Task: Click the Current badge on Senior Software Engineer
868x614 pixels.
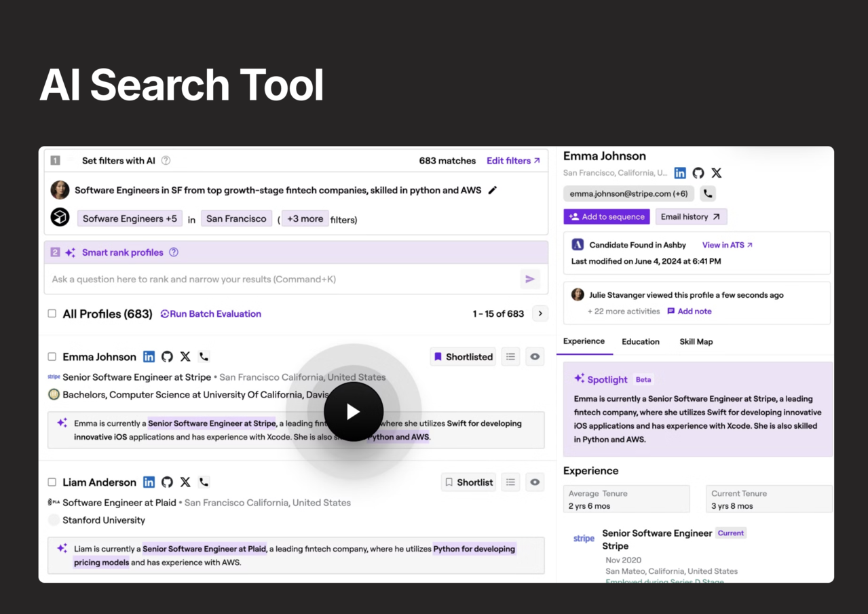Action: coord(731,533)
